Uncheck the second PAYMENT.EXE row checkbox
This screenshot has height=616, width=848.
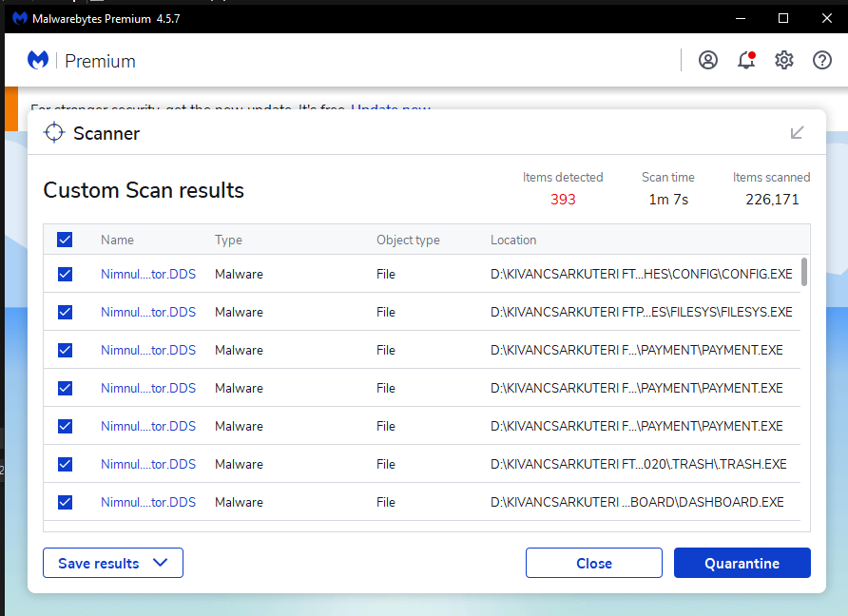coord(65,388)
